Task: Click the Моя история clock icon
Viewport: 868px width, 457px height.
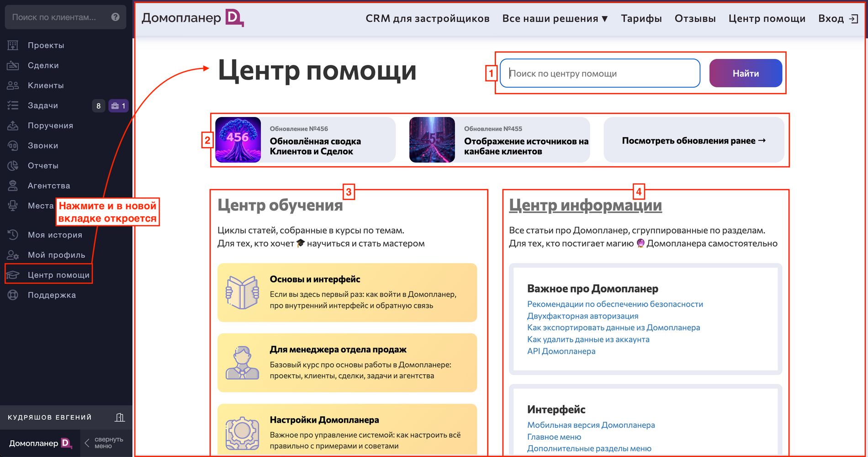Action: tap(13, 235)
